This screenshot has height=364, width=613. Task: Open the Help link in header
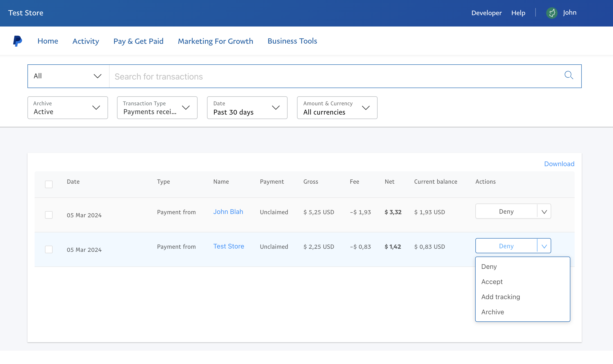[518, 13]
